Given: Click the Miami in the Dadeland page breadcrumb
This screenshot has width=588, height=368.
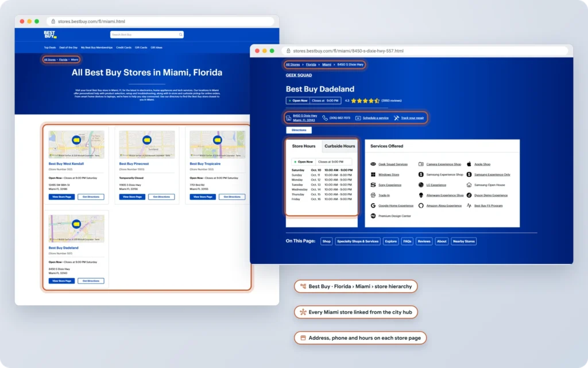Looking at the screenshot, I should click(x=327, y=64).
